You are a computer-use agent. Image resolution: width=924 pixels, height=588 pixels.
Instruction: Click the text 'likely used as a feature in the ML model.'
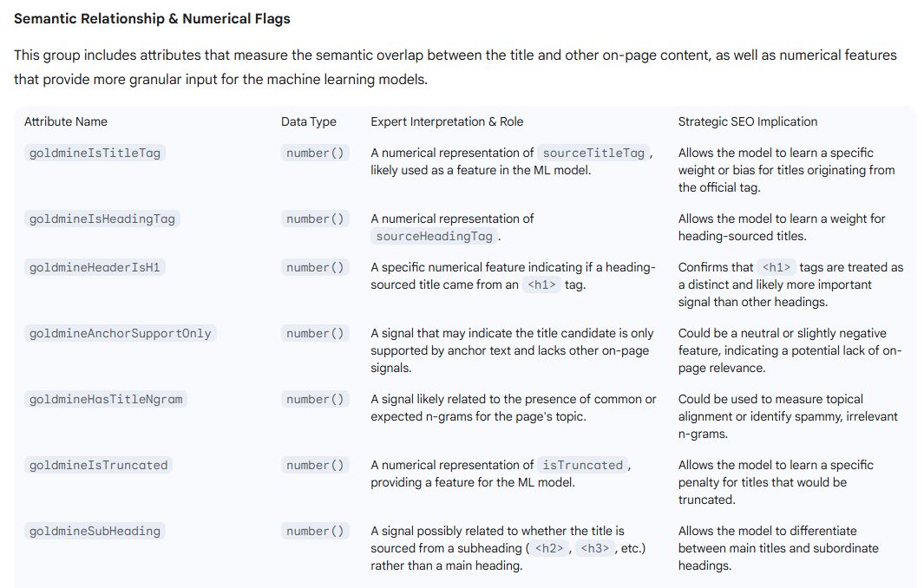481,170
